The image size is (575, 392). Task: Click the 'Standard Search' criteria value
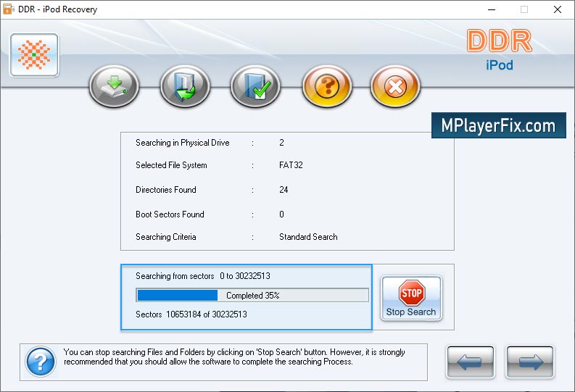308,237
